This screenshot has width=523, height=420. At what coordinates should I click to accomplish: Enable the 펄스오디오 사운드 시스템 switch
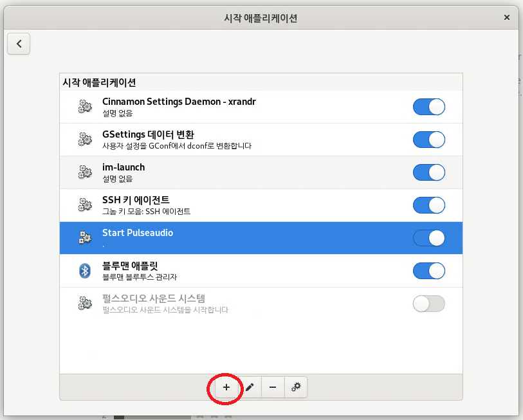pos(429,304)
